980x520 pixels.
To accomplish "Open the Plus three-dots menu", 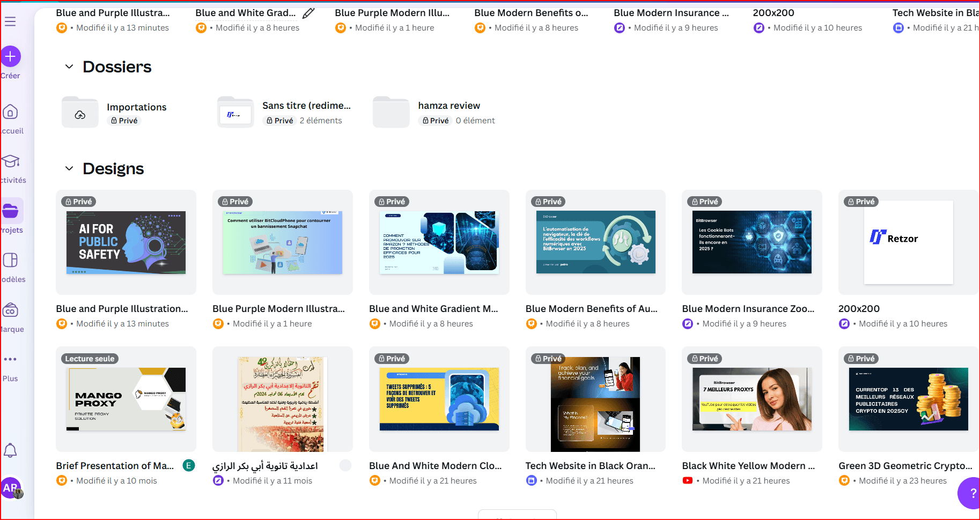I will click(x=10, y=359).
